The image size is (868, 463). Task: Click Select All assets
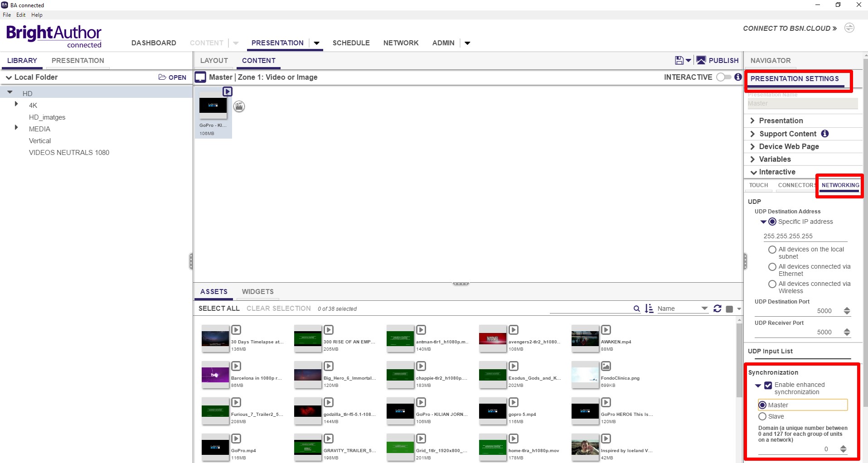click(x=219, y=309)
